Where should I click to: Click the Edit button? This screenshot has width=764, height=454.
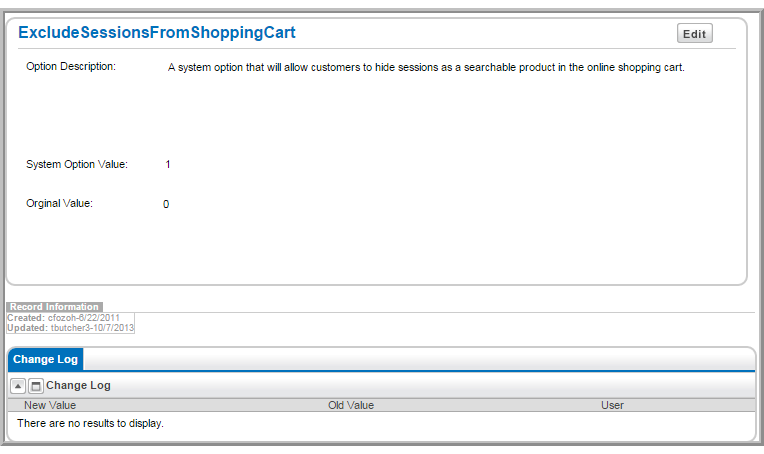[x=694, y=34]
